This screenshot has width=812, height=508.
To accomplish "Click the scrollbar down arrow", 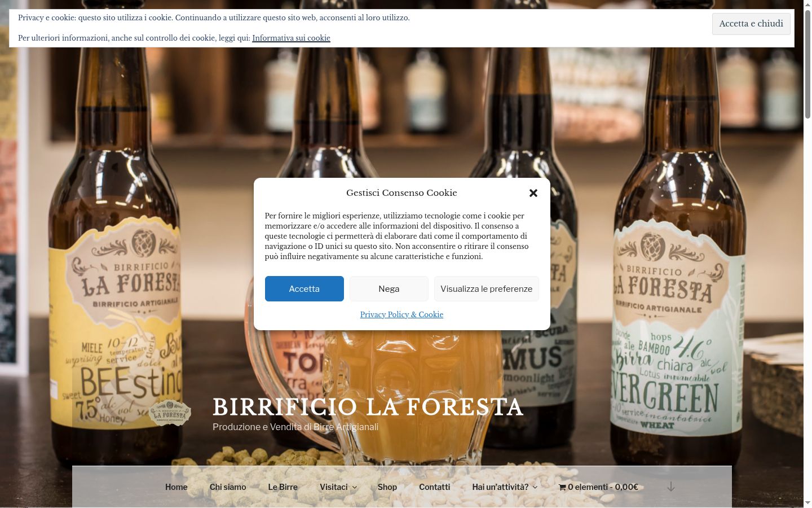I will (807, 503).
